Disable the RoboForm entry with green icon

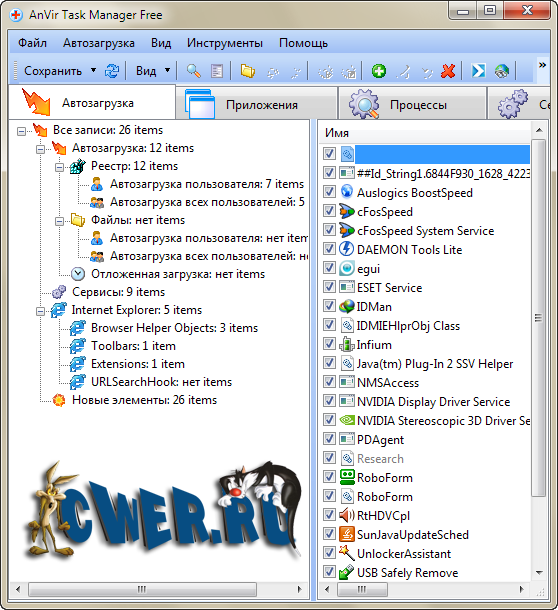329,477
